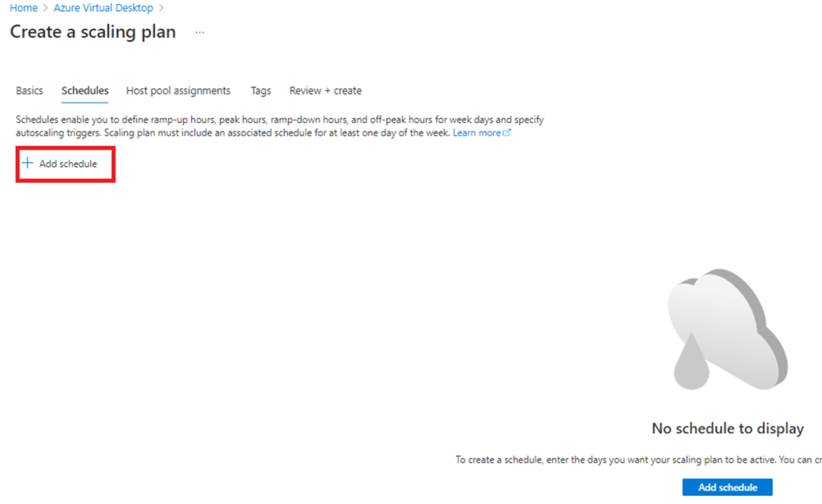Go to the Tags tab
Viewport: 822px width, 504px height.
(261, 91)
